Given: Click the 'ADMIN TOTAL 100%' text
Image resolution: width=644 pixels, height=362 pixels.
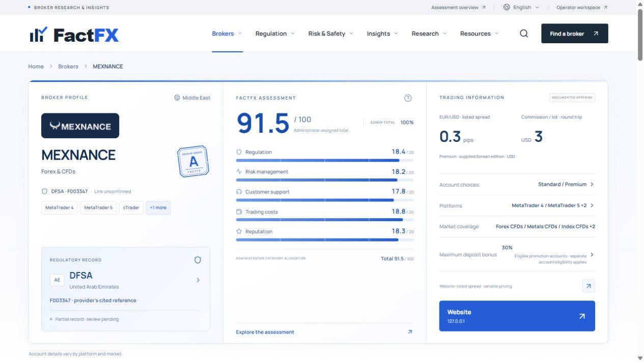Looking at the screenshot, I should click(392, 123).
